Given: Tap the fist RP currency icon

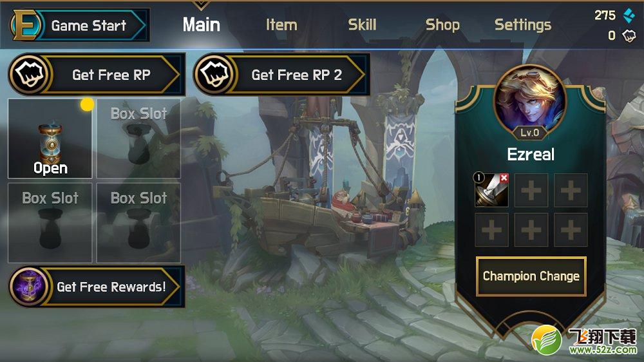Looking at the screenshot, I should 629,35.
